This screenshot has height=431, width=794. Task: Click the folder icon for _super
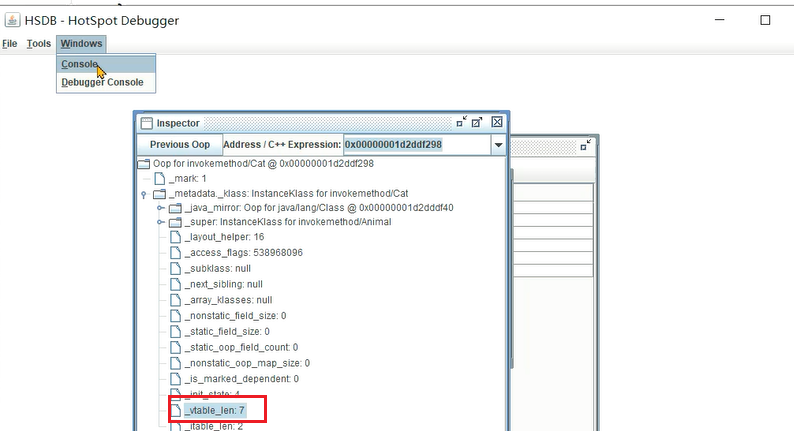[x=176, y=222]
